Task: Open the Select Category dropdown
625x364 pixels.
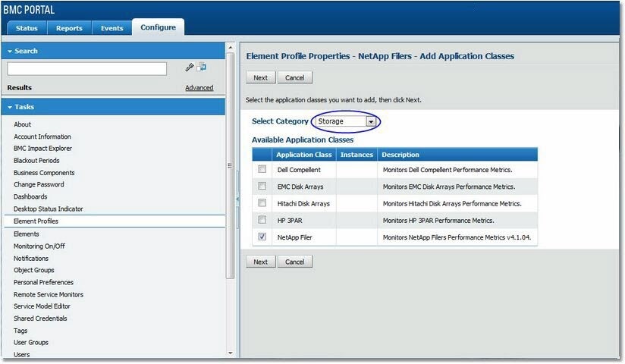Action: point(371,121)
